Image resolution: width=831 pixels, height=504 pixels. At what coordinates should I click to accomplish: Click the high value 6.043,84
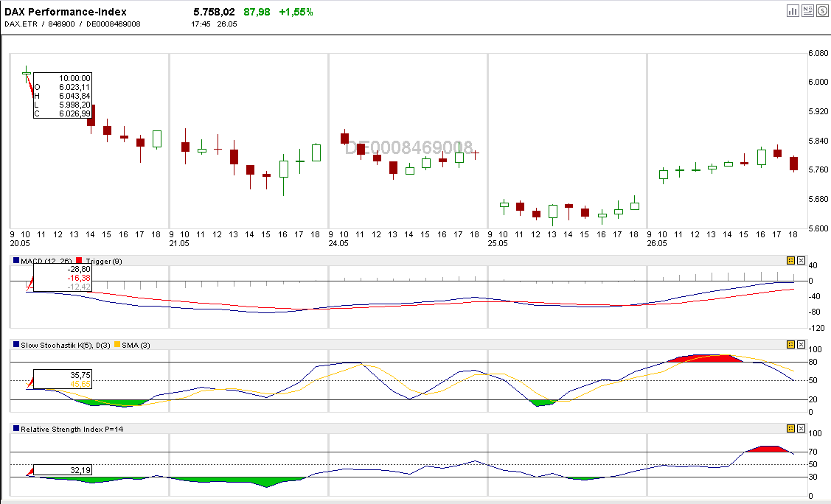(x=74, y=96)
